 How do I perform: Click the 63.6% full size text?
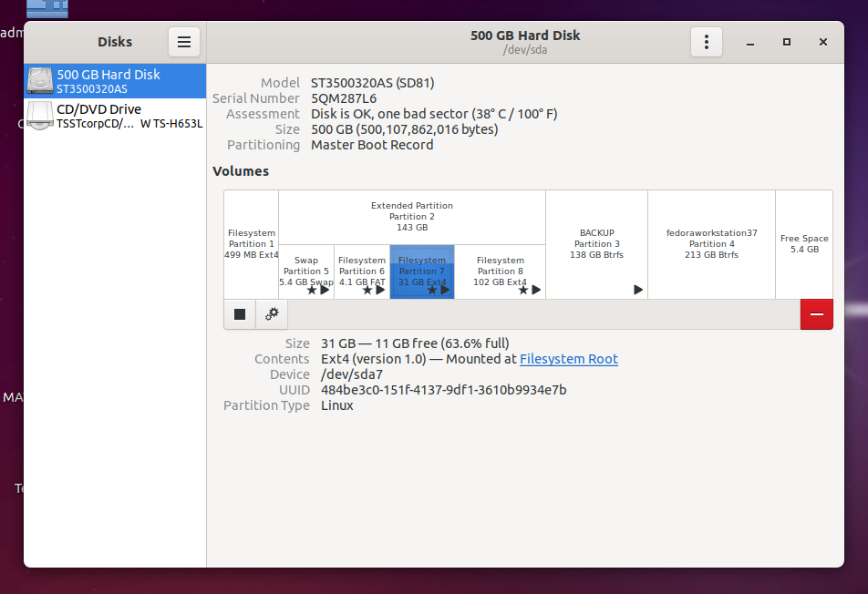coord(415,343)
